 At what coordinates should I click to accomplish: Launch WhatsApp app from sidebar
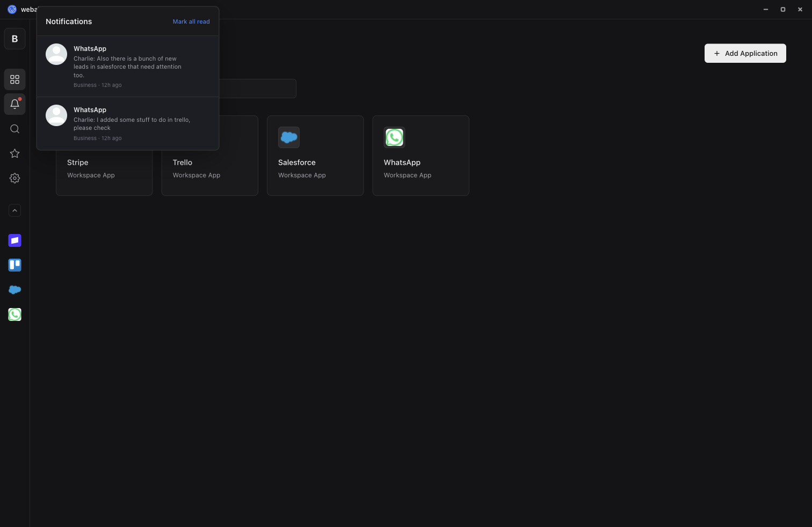click(15, 314)
